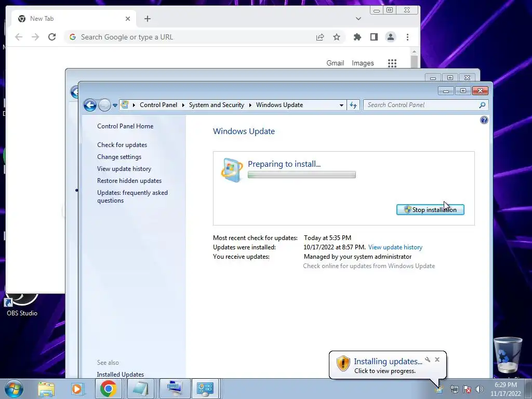Open View update history in sidebar
The width and height of the screenshot is (532, 399).
124,169
